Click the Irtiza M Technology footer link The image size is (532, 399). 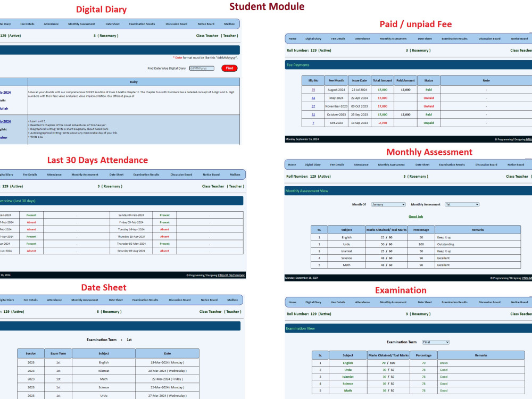[231, 275]
